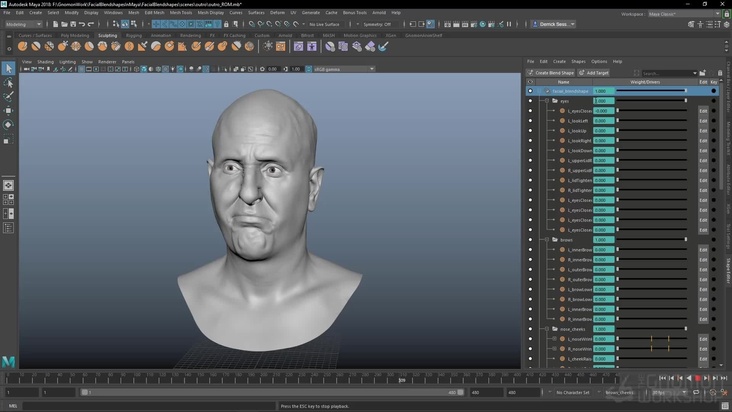The width and height of the screenshot is (732, 412).
Task: Click the facial_blendshape weight slider
Action: 650,91
